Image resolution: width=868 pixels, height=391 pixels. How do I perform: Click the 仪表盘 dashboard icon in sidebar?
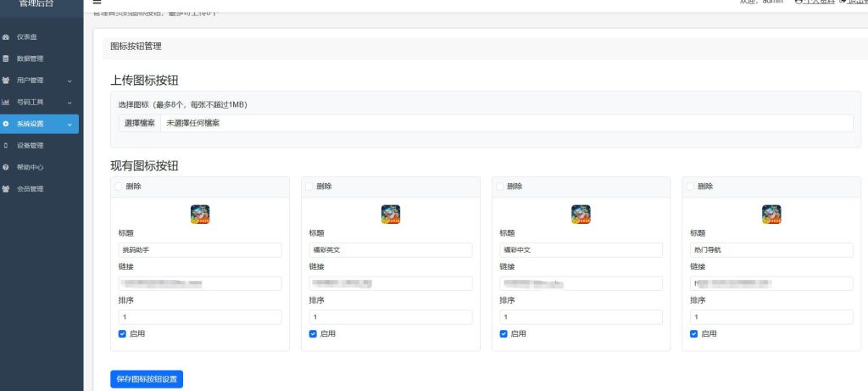click(x=6, y=37)
